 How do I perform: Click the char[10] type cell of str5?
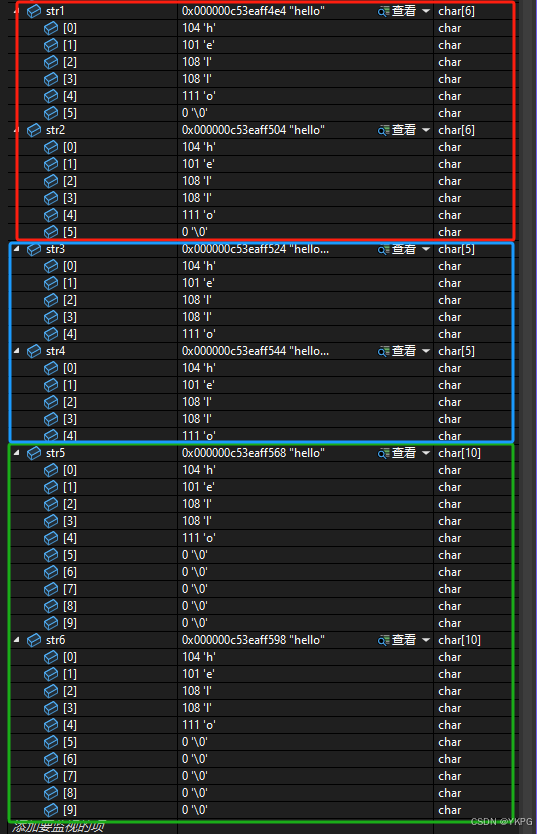pyautogui.click(x=459, y=453)
